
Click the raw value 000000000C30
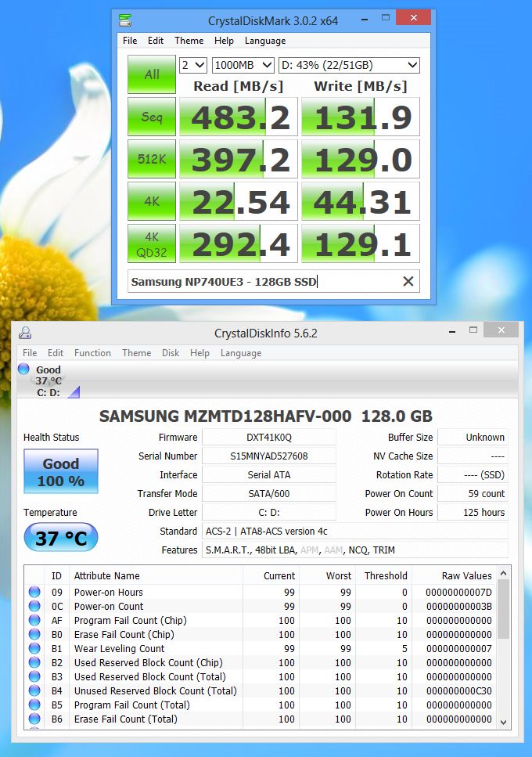point(458,691)
